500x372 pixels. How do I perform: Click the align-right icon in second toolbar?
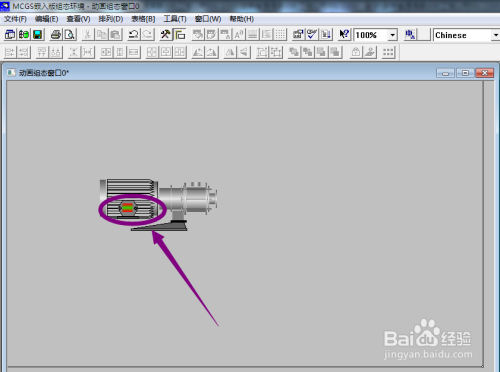(23, 52)
